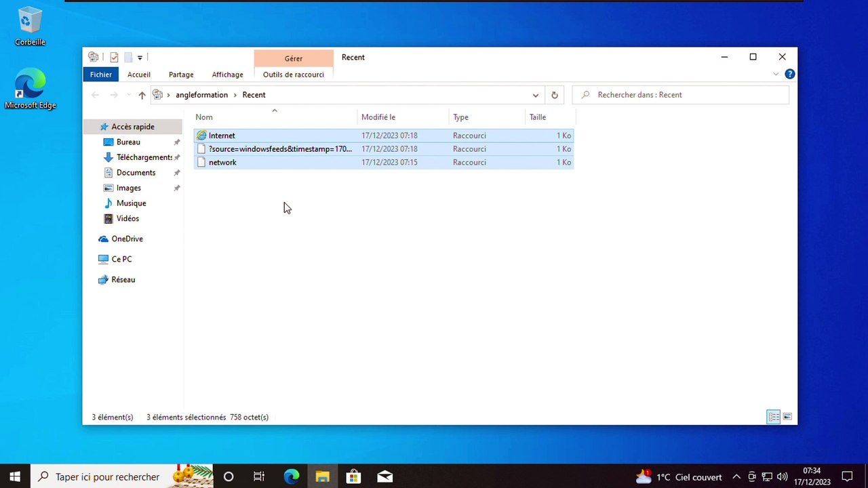Open network status tray icon

(x=767, y=477)
